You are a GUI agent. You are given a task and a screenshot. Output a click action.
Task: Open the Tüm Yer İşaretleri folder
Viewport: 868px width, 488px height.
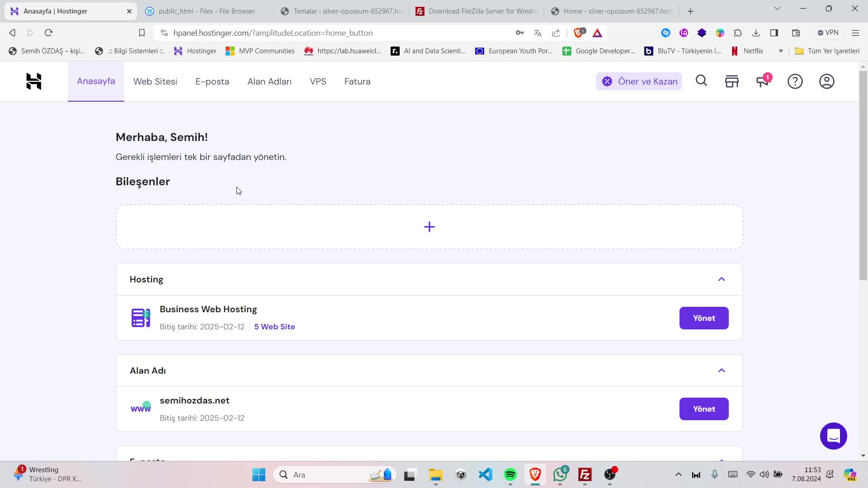827,51
